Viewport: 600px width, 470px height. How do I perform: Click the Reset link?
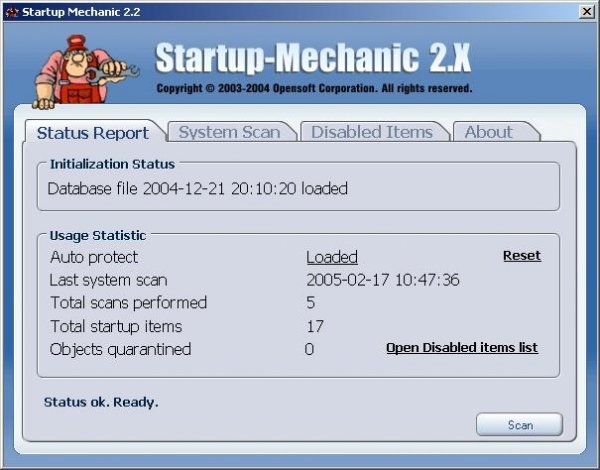[x=522, y=256]
